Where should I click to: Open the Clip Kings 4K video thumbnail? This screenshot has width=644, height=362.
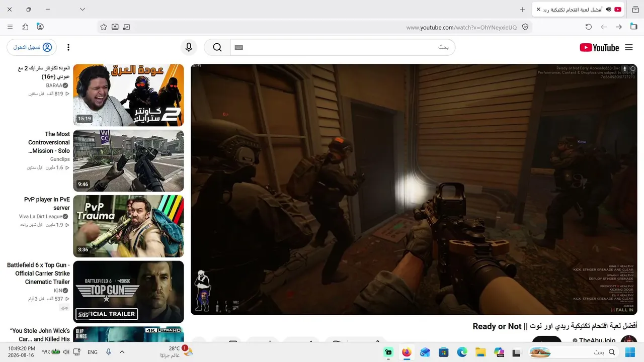click(x=128, y=334)
